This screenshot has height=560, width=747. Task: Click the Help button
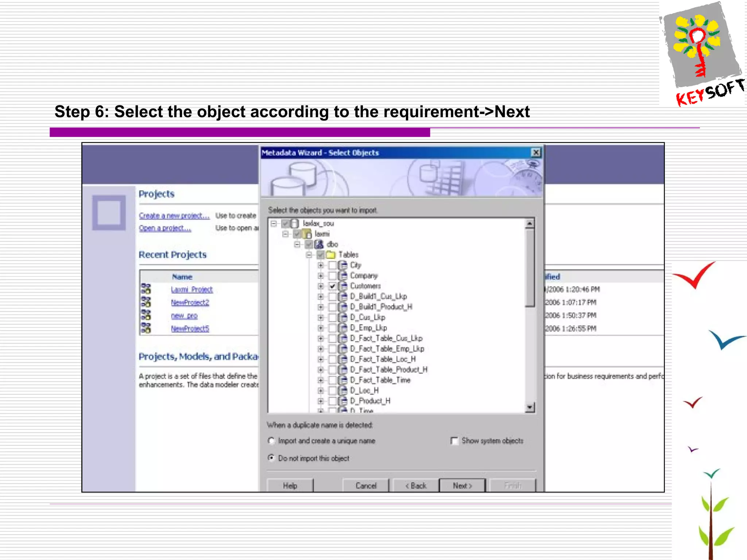tap(290, 486)
